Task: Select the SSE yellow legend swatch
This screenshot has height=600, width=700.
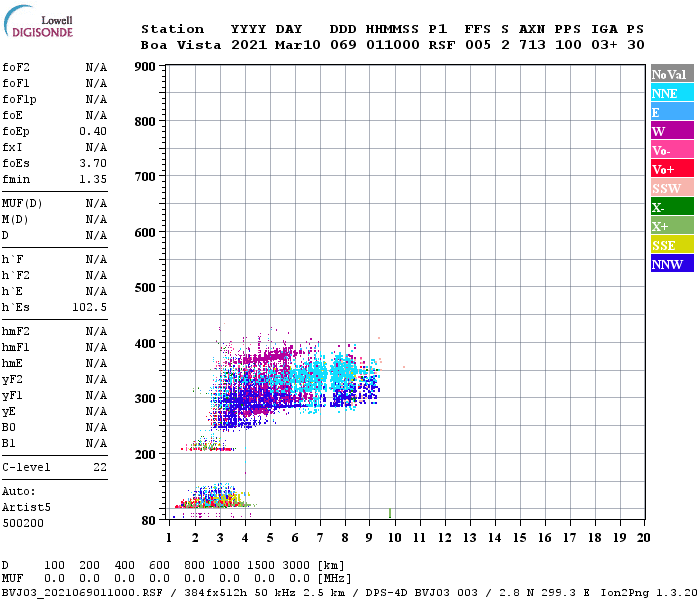Action: pos(672,245)
